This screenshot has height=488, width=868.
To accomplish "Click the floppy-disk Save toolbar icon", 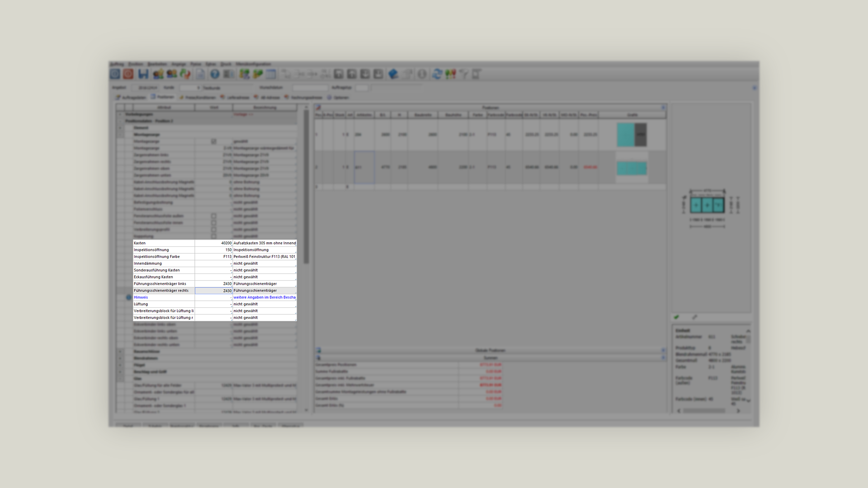I will coord(143,74).
